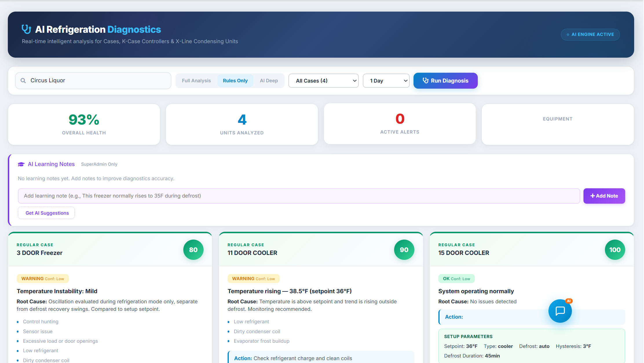644x363 pixels.
Task: Open the All Cases (4) dropdown
Action: pyautogui.click(x=323, y=81)
